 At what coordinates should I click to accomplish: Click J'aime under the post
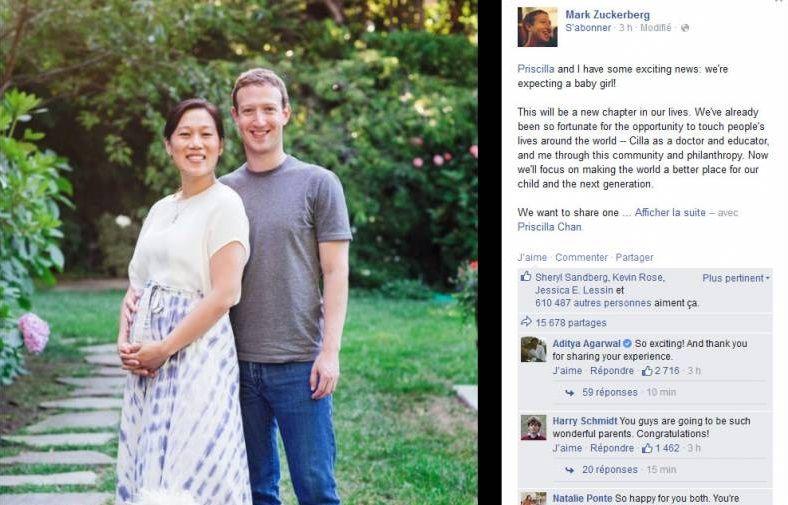532,257
